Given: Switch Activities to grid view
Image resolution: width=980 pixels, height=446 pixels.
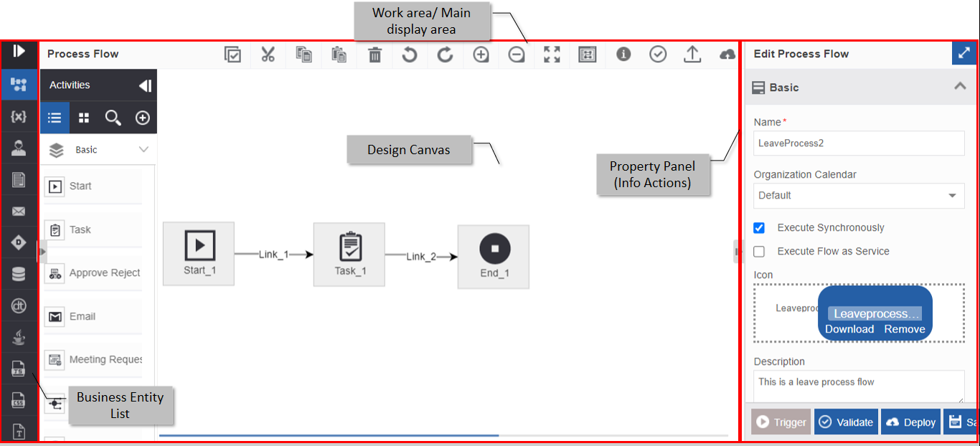Looking at the screenshot, I should click(84, 118).
